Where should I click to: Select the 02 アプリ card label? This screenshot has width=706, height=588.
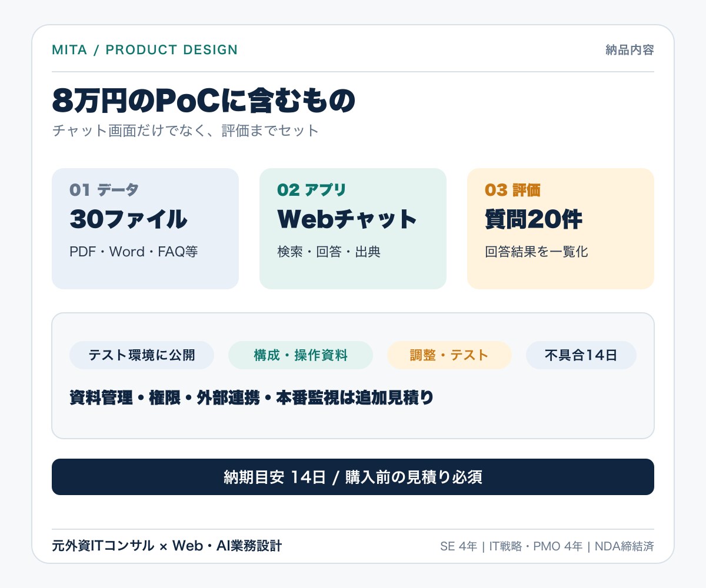[x=312, y=190]
